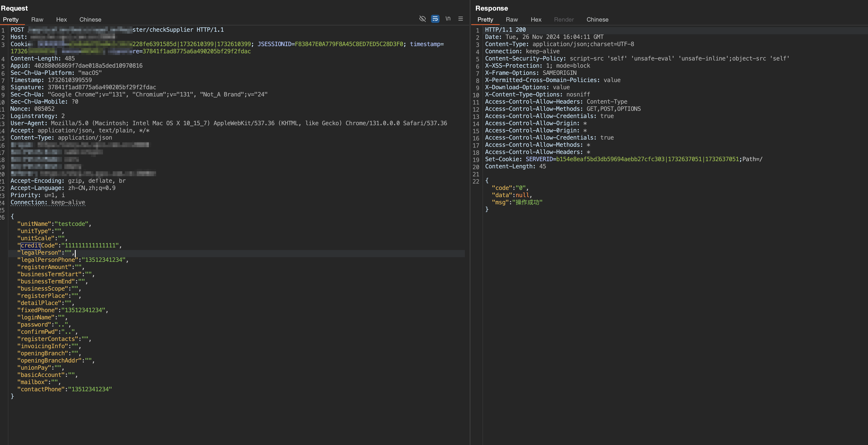Open the Request panel Hex tab
The image size is (868, 445).
[61, 19]
